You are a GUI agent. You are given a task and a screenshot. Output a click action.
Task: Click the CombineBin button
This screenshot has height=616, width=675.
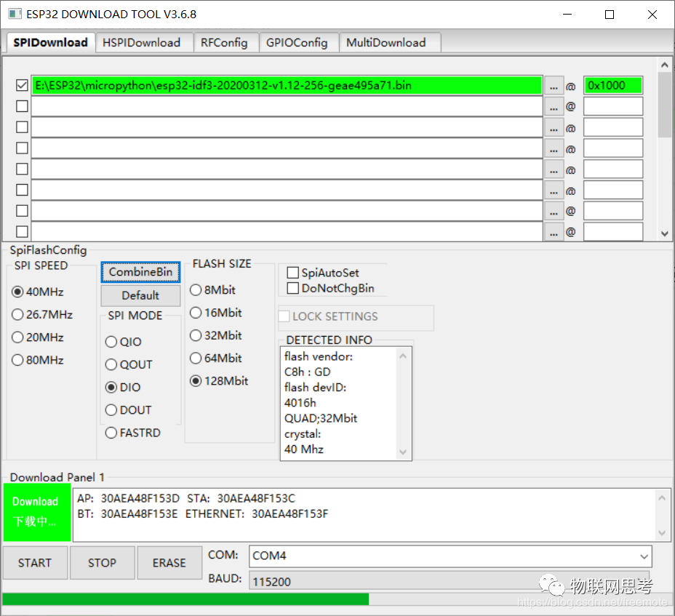pyautogui.click(x=140, y=272)
